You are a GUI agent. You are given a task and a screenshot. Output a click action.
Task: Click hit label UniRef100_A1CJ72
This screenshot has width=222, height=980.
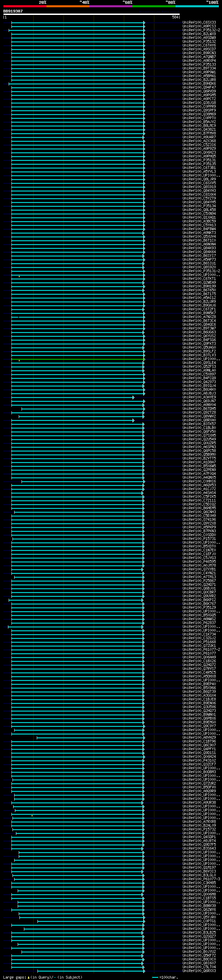(x=199, y=489)
